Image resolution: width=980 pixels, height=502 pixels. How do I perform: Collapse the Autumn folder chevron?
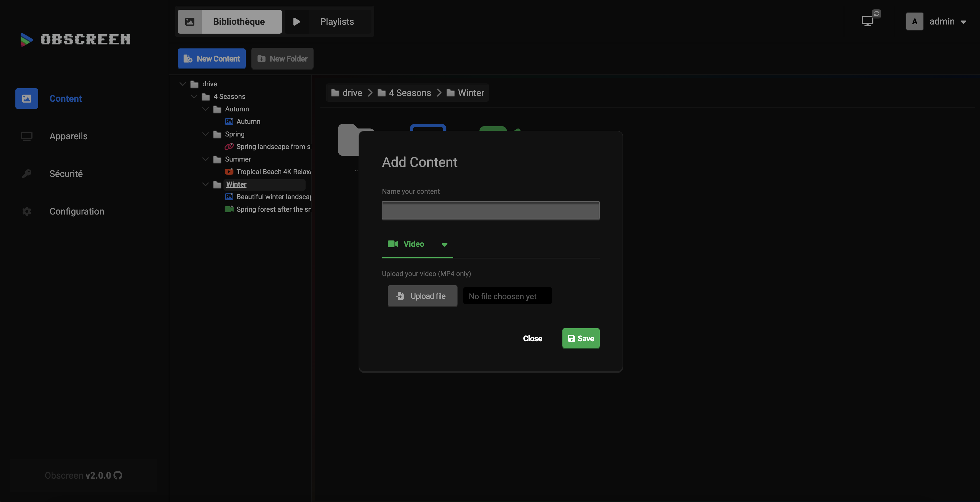click(206, 109)
